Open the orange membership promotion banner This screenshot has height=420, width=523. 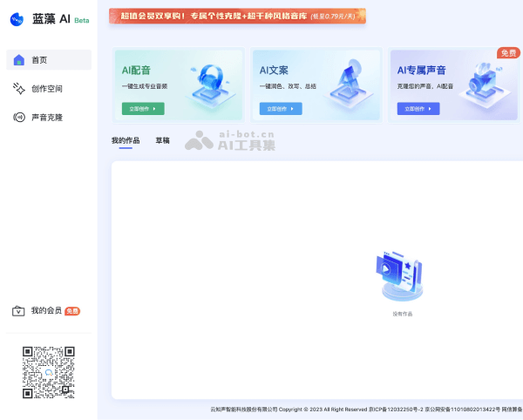click(237, 16)
